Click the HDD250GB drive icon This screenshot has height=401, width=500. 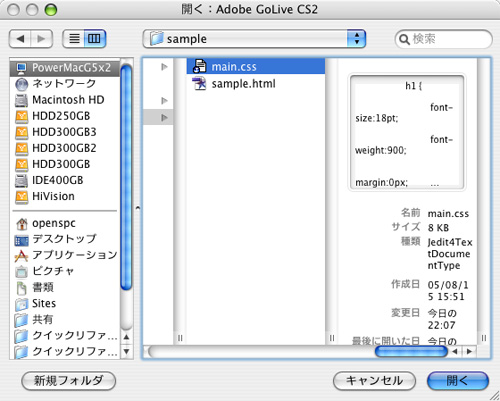(x=21, y=116)
